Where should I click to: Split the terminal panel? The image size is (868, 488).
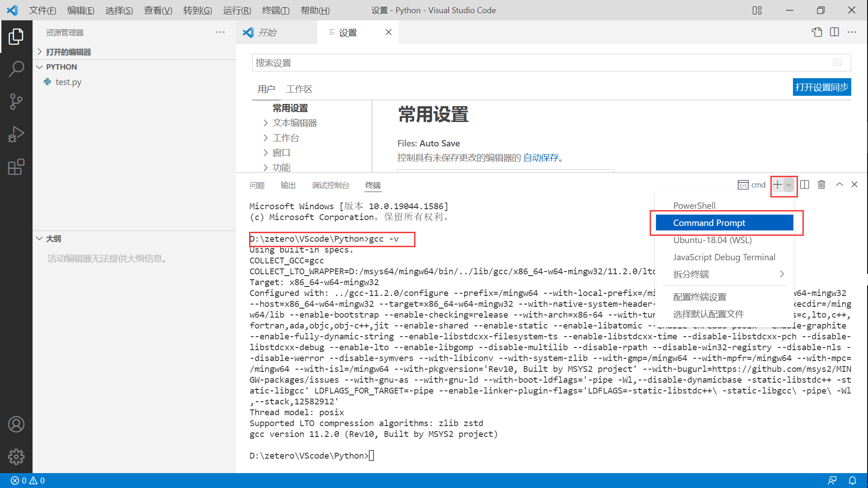805,184
